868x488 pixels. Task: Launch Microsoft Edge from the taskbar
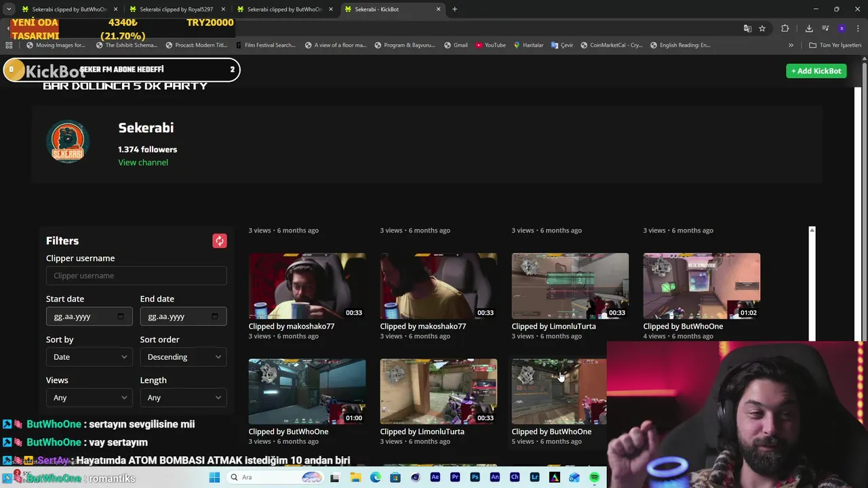click(x=376, y=477)
